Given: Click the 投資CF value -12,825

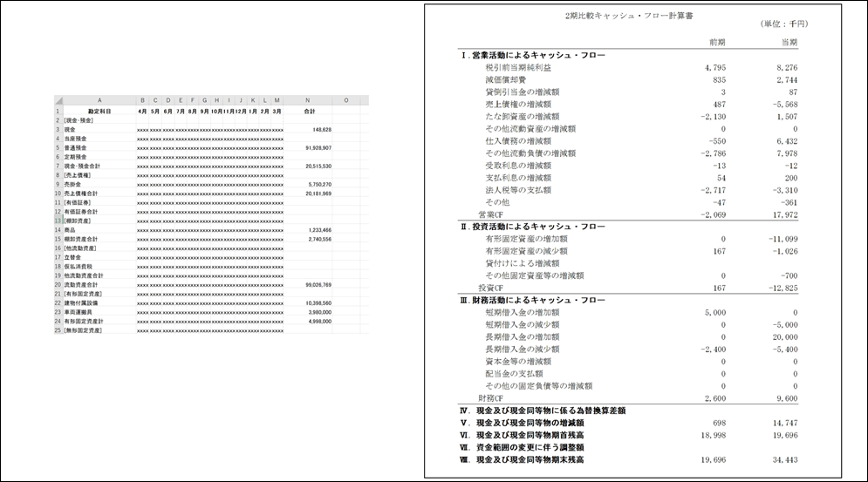Looking at the screenshot, I should point(783,288).
